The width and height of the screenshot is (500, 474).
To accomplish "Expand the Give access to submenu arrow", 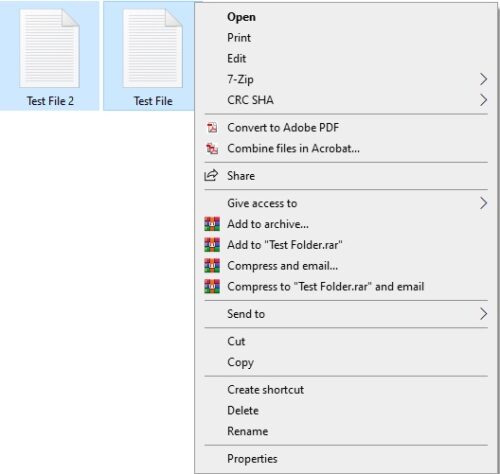I will (x=483, y=203).
